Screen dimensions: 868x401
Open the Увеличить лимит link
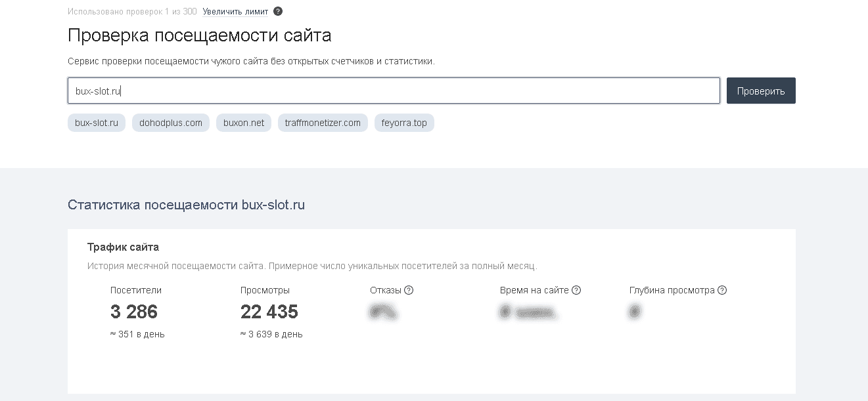[235, 11]
